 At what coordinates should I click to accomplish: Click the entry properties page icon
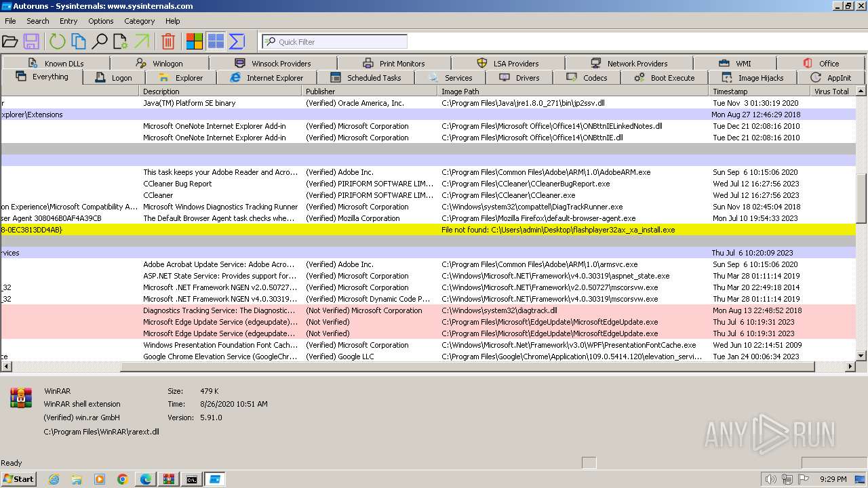click(x=121, y=42)
